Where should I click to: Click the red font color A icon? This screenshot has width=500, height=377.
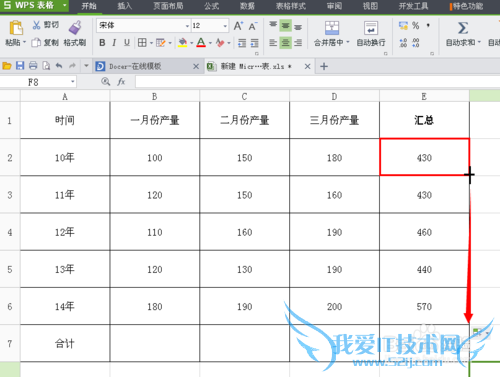pyautogui.click(x=201, y=43)
